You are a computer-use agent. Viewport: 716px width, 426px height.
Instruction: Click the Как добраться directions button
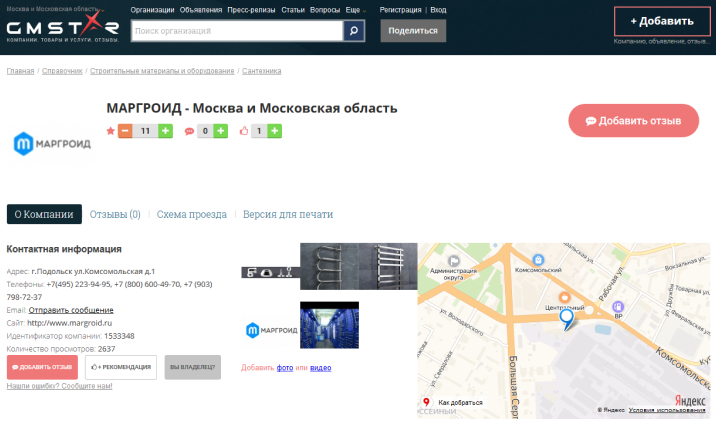click(x=452, y=402)
